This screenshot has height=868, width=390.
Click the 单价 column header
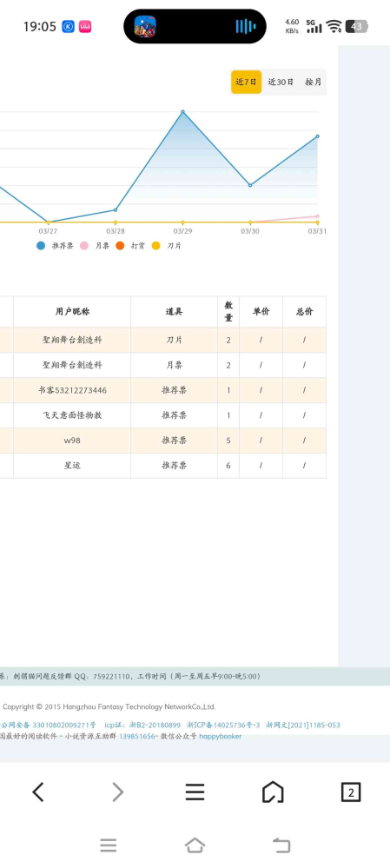coord(261,312)
